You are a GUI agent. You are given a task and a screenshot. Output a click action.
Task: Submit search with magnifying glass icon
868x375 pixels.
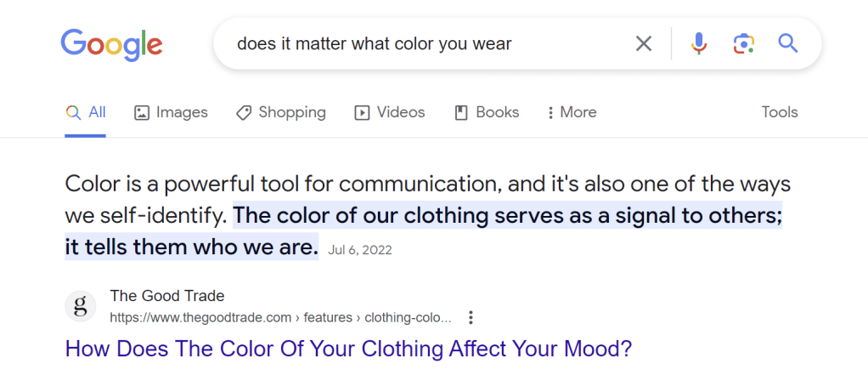click(x=788, y=43)
